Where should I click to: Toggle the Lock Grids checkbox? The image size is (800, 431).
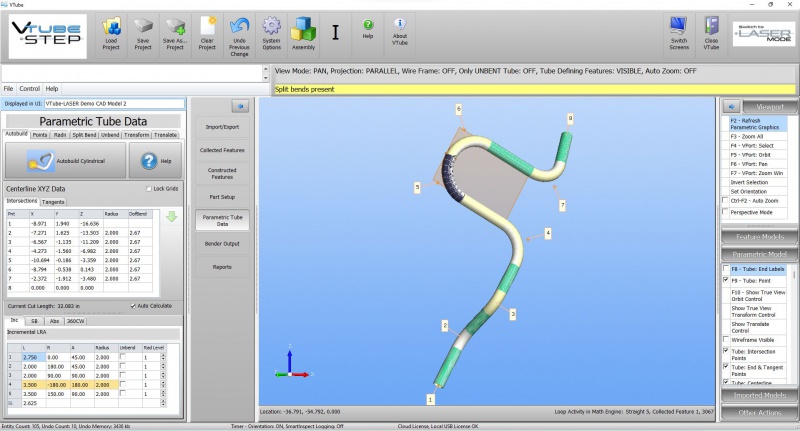[x=149, y=189]
